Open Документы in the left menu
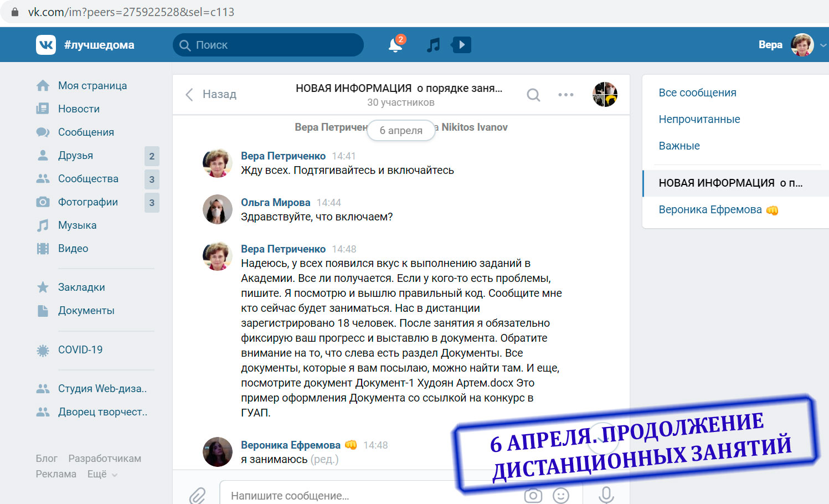This screenshot has width=829, height=504. (86, 310)
